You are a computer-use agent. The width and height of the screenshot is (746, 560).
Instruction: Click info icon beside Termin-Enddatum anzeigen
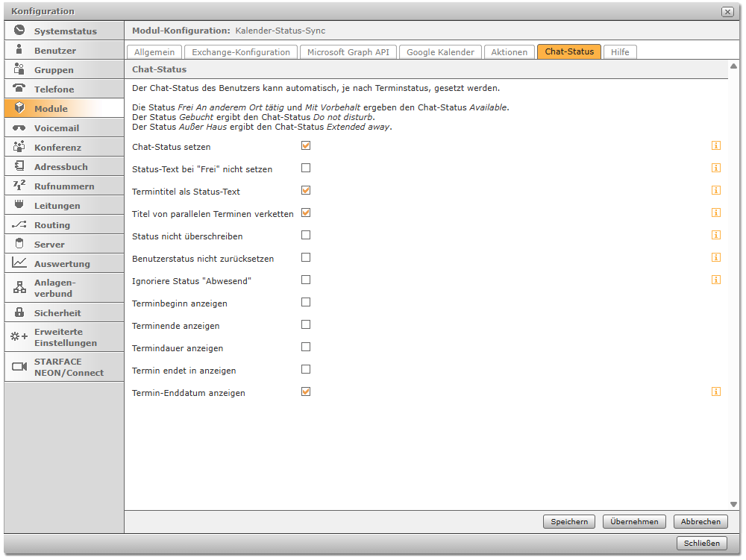pyautogui.click(x=715, y=392)
